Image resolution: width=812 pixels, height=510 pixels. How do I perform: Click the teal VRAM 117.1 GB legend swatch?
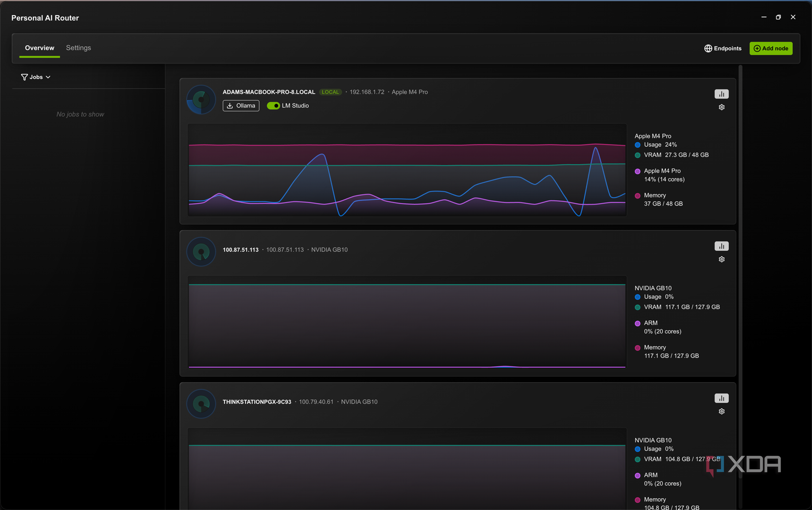(x=638, y=307)
